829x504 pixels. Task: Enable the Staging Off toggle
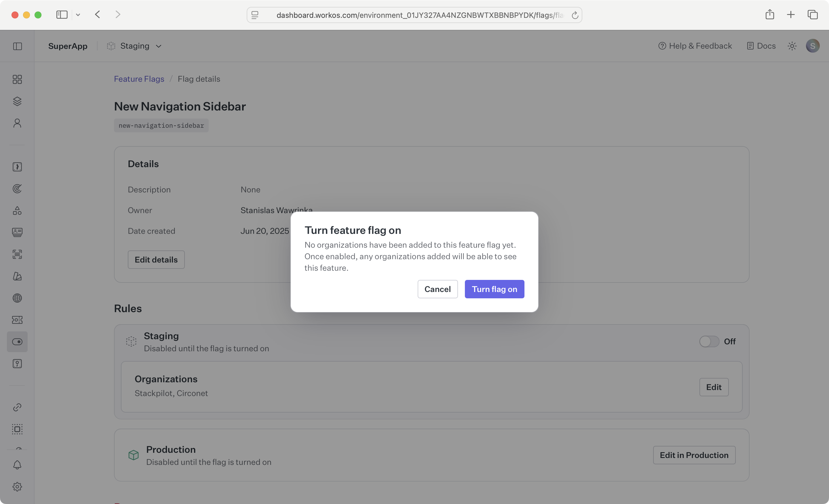pyautogui.click(x=709, y=341)
